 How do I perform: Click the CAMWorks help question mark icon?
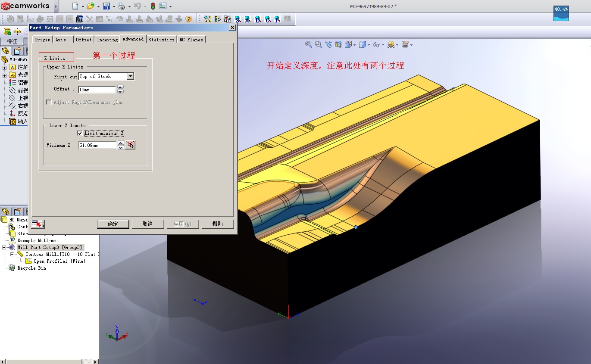188,19
